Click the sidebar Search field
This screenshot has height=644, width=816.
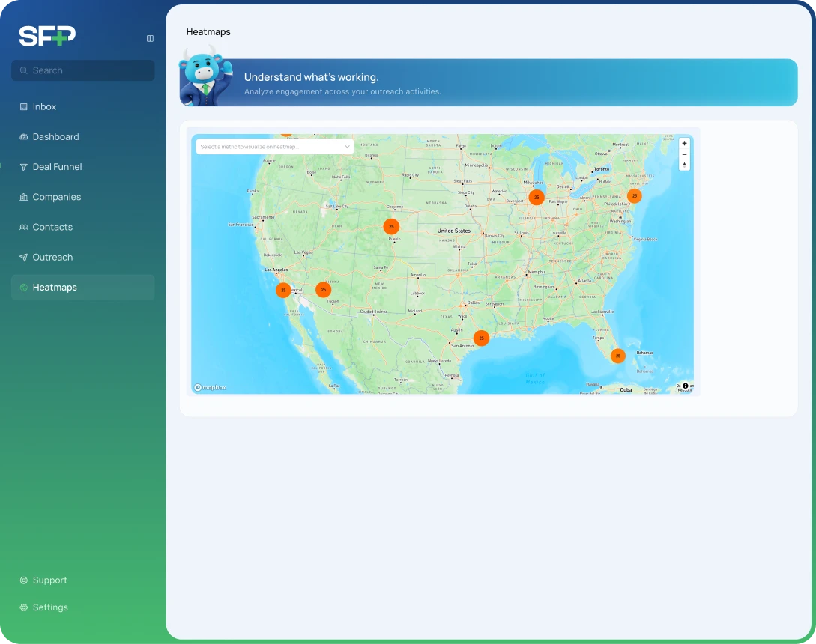(x=82, y=70)
